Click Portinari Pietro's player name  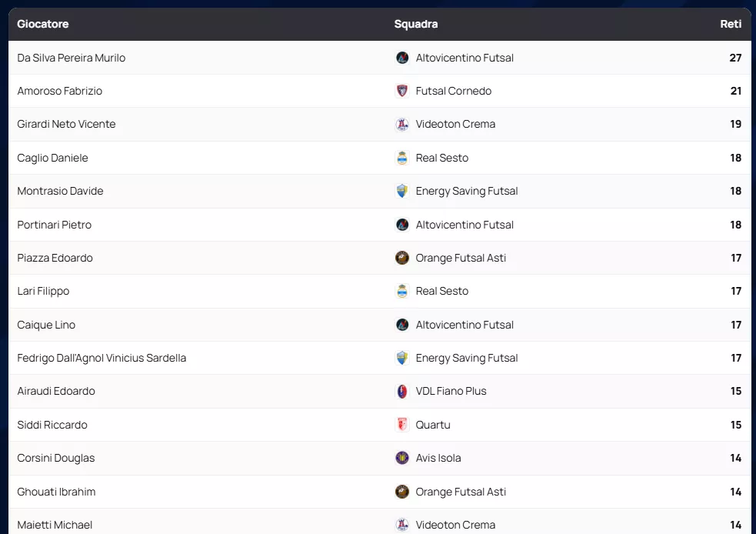[55, 225]
